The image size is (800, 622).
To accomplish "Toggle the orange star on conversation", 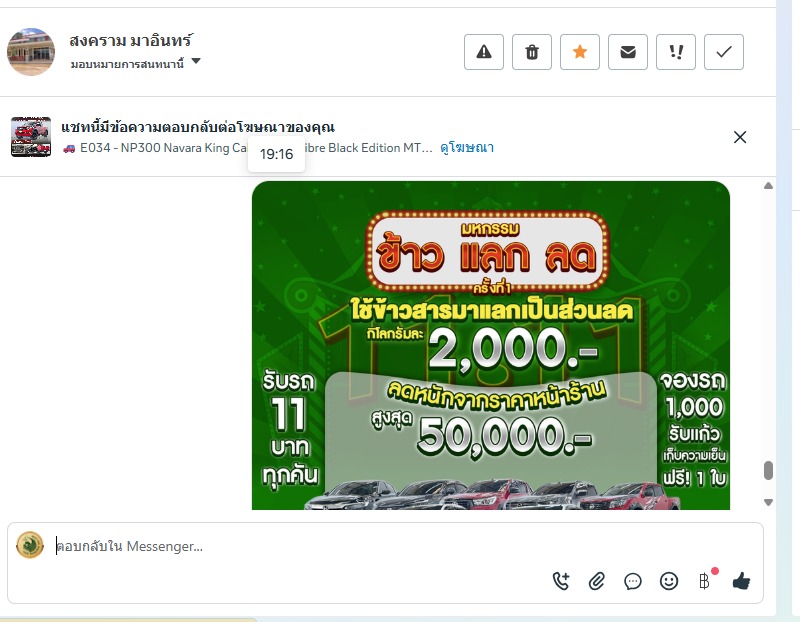I will pos(580,52).
